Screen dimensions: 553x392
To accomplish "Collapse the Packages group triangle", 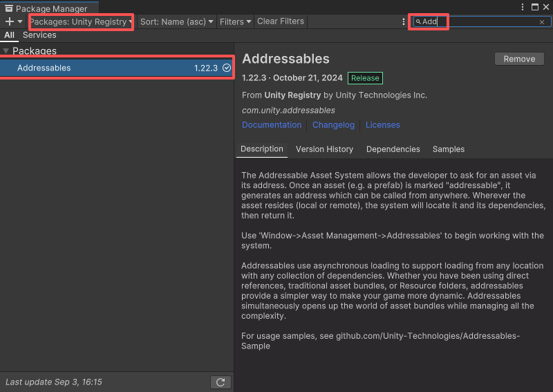I will tap(6, 51).
